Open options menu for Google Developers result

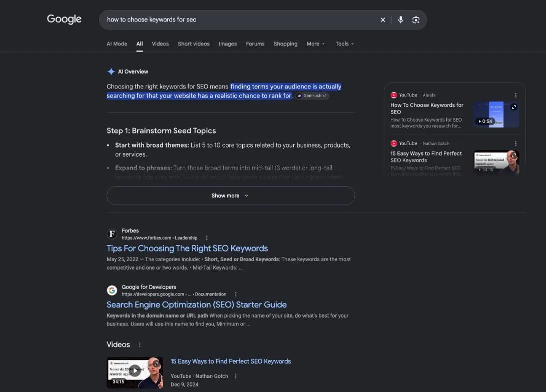click(x=236, y=294)
